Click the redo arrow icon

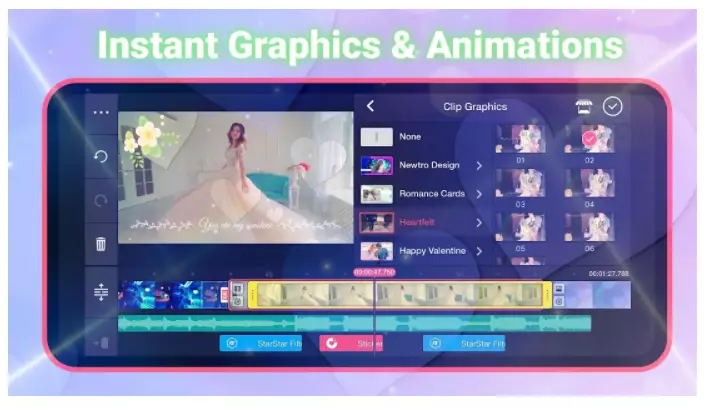coord(101,200)
